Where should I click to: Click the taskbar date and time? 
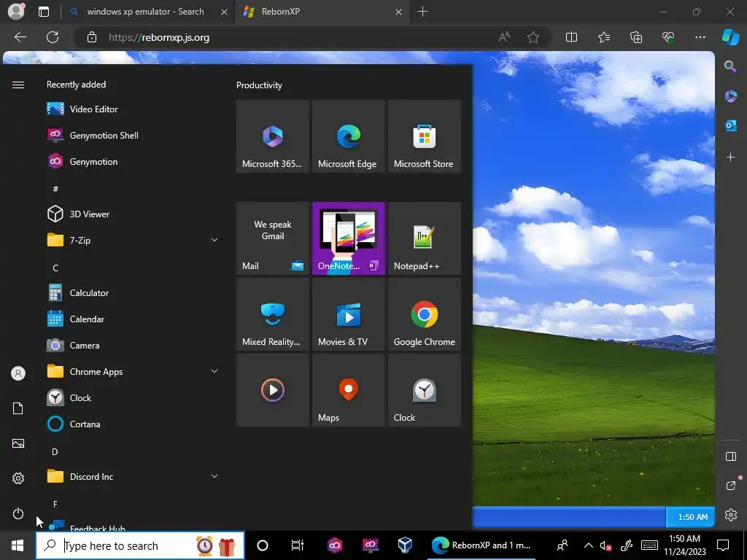(684, 545)
